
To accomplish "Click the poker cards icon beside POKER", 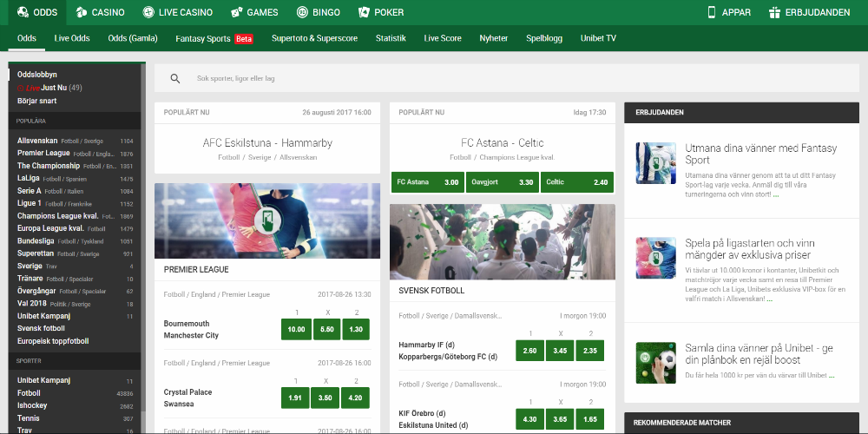I will point(364,12).
